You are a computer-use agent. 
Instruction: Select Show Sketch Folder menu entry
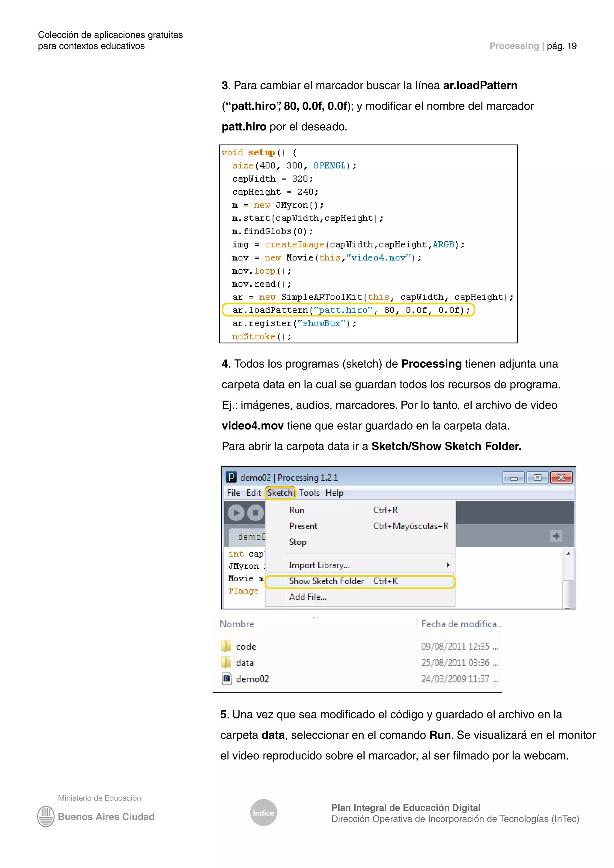click(x=360, y=581)
